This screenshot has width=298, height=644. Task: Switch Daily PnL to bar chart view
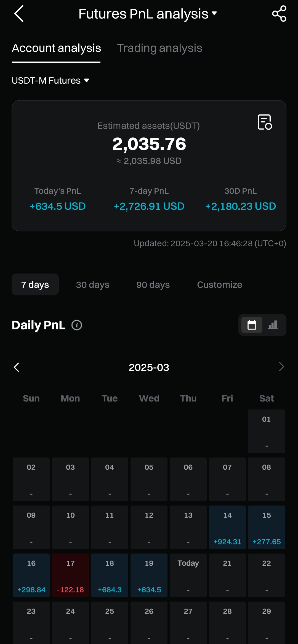pos(273,325)
